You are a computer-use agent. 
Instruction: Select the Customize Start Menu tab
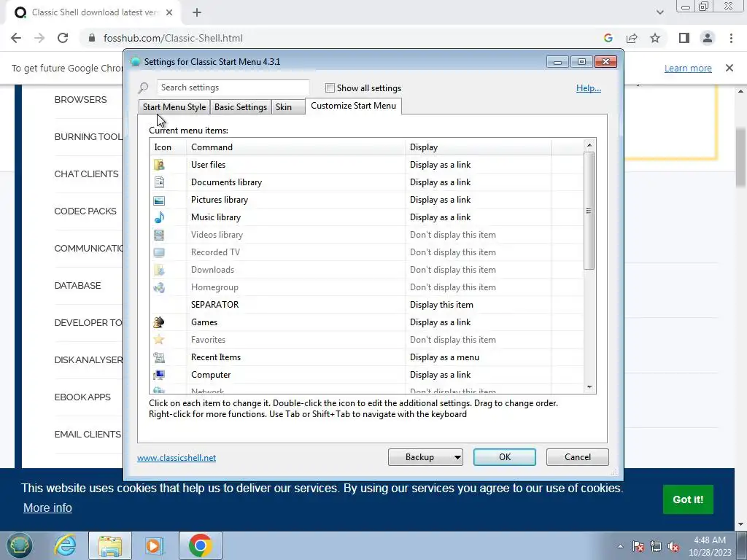(354, 106)
